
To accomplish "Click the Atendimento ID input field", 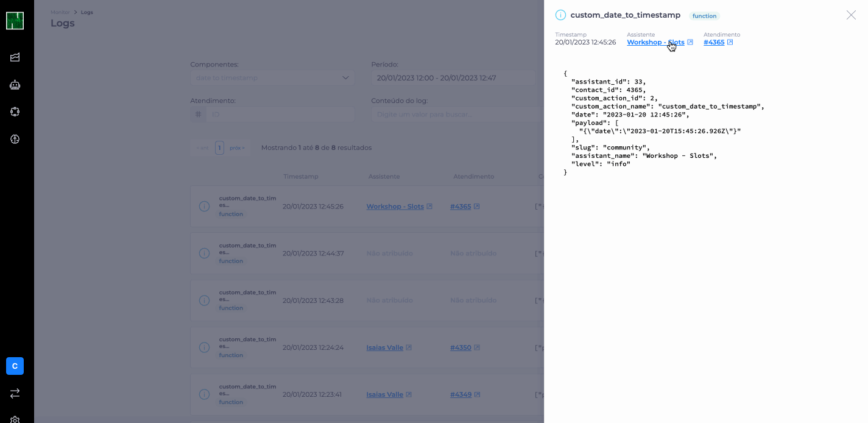I will (x=280, y=115).
